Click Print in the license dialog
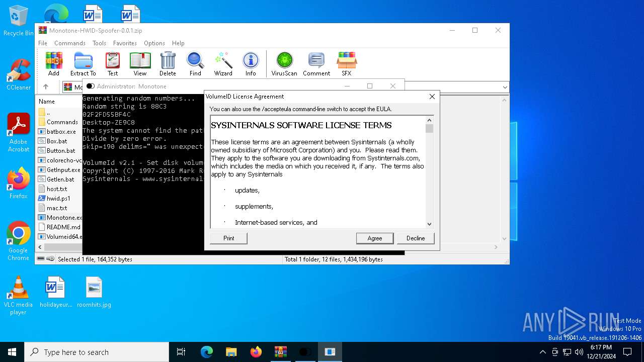The image size is (644, 362). pos(228,238)
